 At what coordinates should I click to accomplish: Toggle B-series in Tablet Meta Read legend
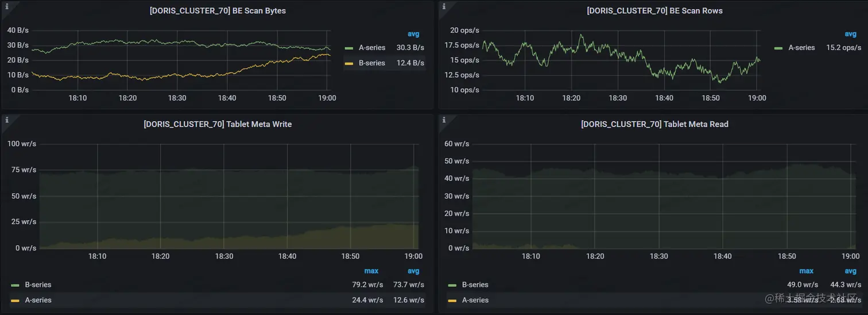(x=475, y=285)
